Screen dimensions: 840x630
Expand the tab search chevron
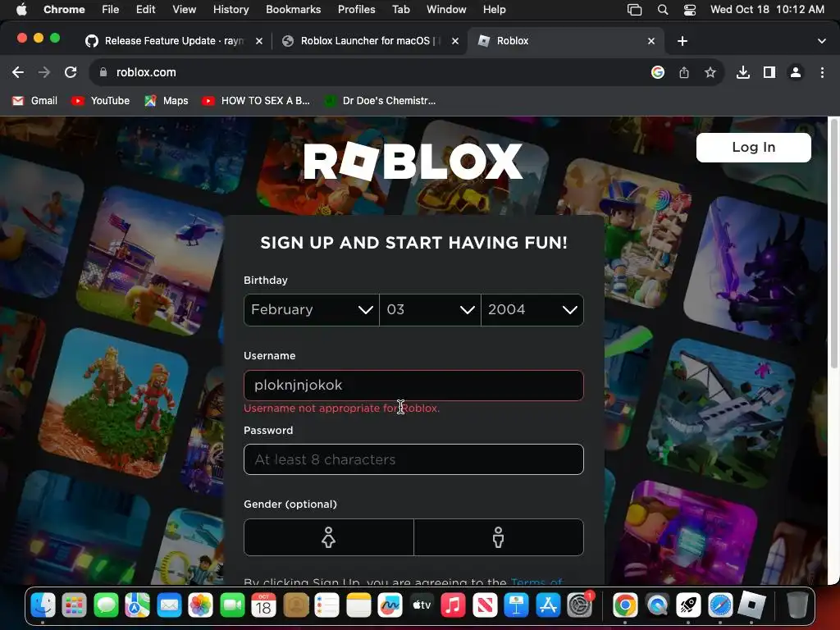(821, 41)
